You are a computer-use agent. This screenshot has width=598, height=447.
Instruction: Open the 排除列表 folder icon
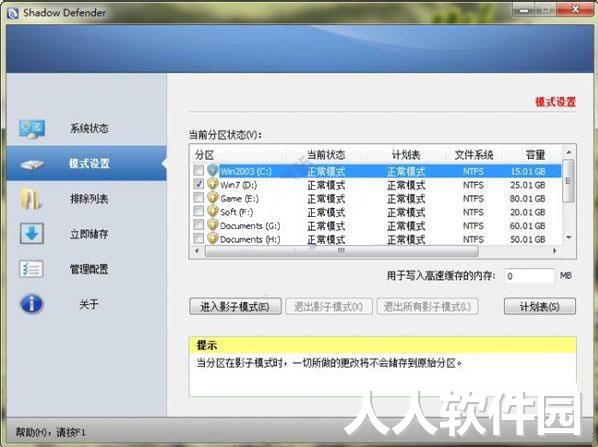31,199
